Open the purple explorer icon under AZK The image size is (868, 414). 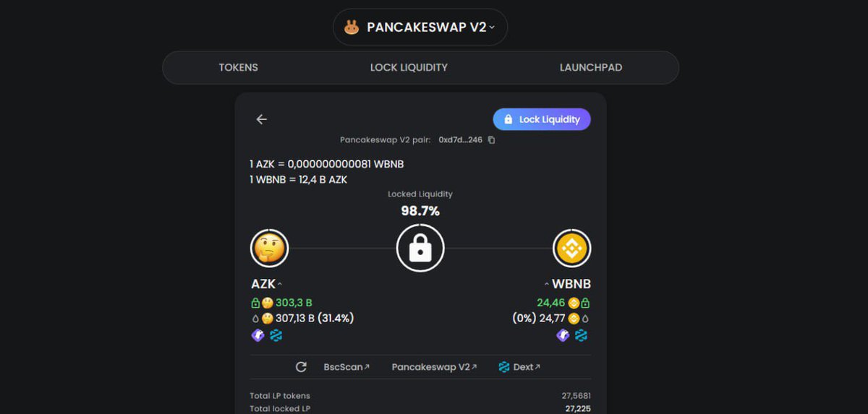258,335
